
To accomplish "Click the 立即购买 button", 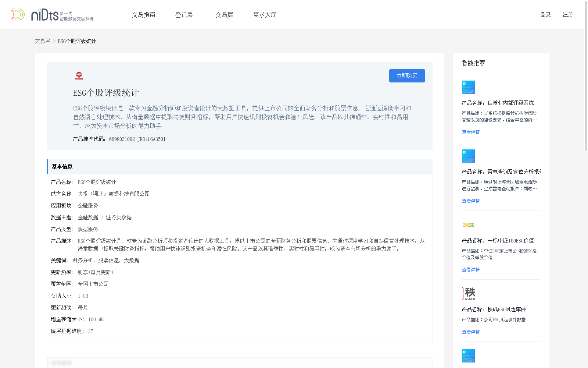I will click(407, 76).
